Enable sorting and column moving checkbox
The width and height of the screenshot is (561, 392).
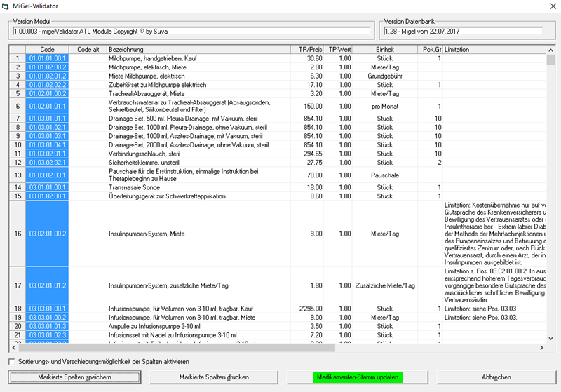tap(12, 362)
